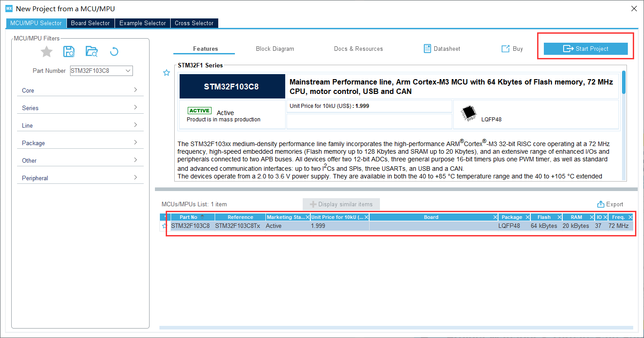Switch to Example Selector tab
This screenshot has height=338, width=644.
(142, 23)
